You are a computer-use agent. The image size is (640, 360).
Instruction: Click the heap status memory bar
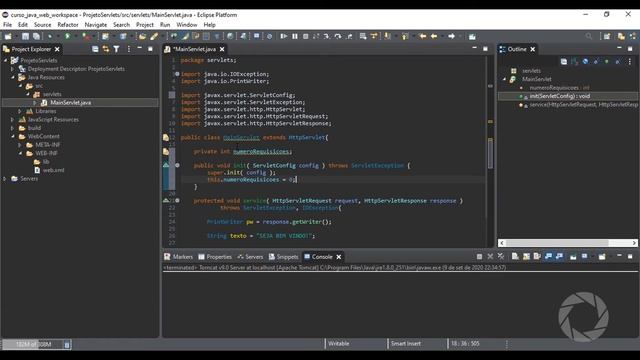[x=33, y=345]
